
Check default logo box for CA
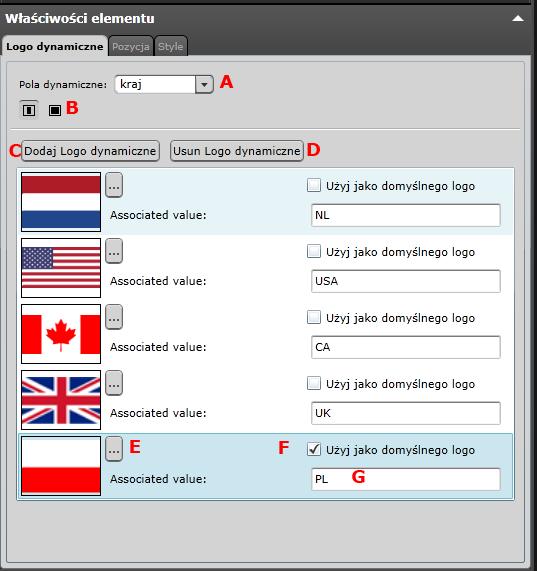point(314,317)
